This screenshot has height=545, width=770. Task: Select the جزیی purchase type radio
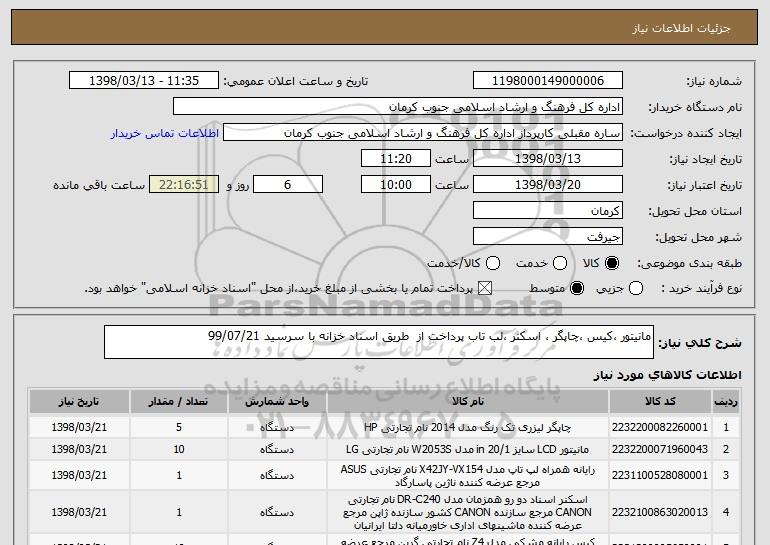635,288
